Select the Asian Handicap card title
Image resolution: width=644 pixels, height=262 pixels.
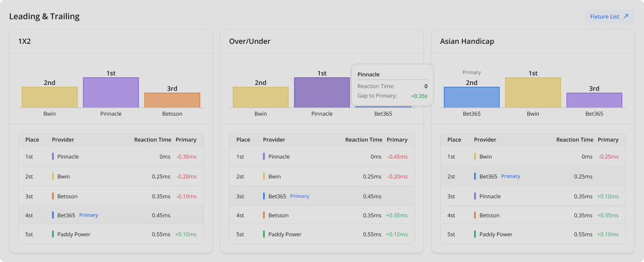pyautogui.click(x=467, y=41)
